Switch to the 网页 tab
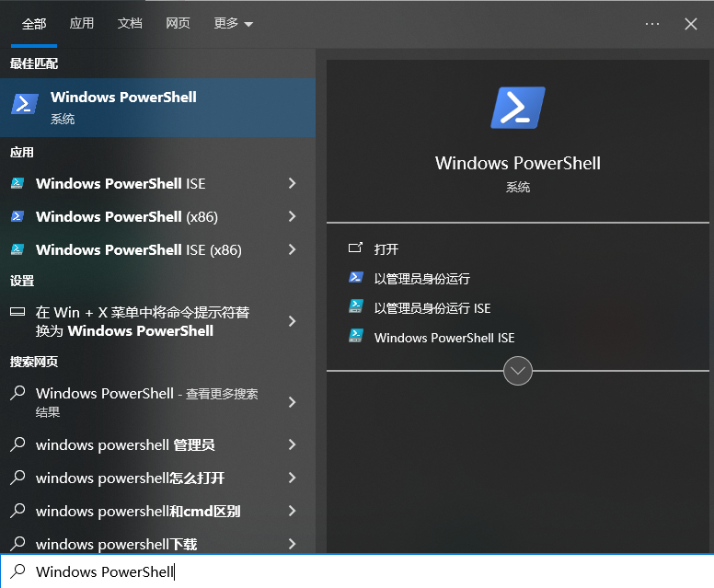 coord(178,23)
